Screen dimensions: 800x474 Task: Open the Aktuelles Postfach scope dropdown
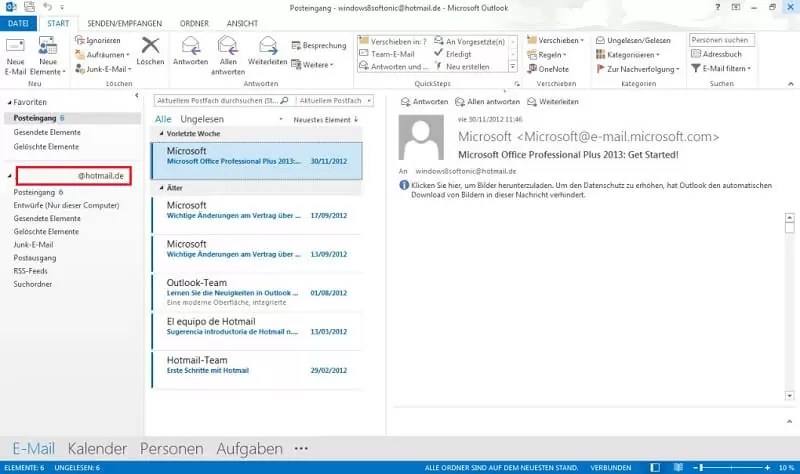click(335, 101)
